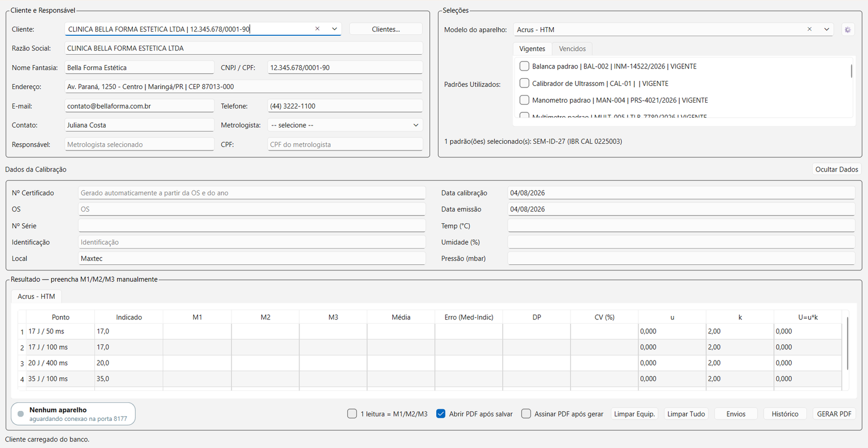
Task: Enable Assinar PDF após gerar
Action: pos(526,414)
